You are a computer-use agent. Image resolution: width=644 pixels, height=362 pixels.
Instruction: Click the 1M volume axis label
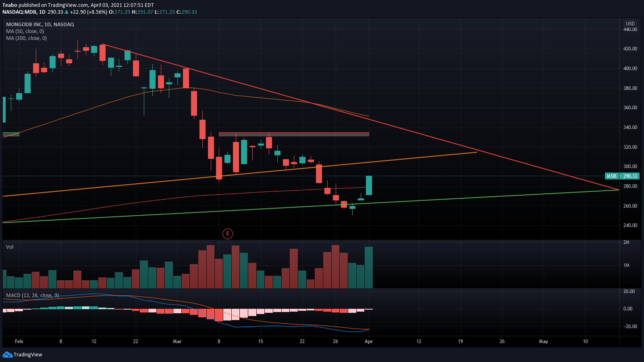626,265
